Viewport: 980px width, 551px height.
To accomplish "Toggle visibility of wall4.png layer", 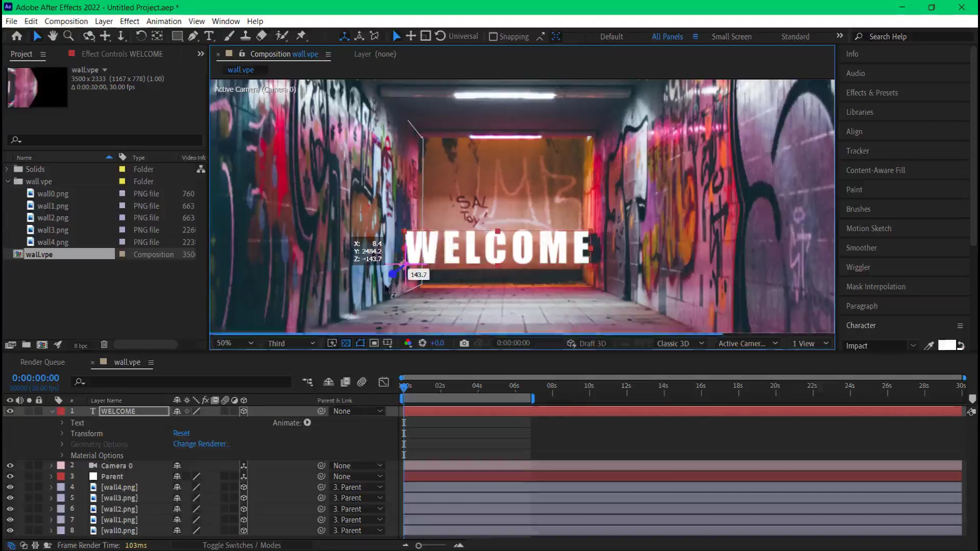I will point(10,487).
